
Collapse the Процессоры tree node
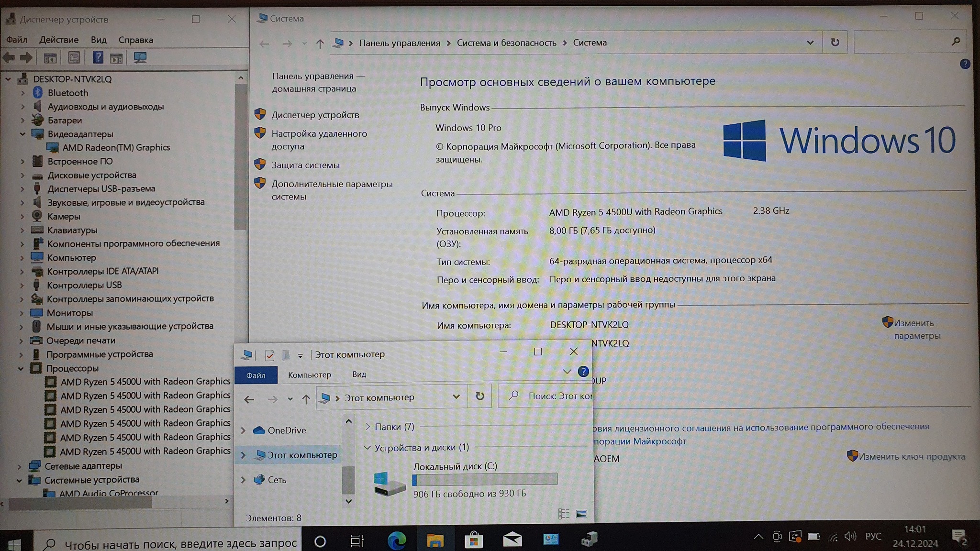21,369
